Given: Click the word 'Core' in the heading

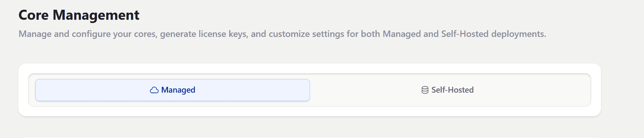Looking at the screenshot, I should [33, 15].
